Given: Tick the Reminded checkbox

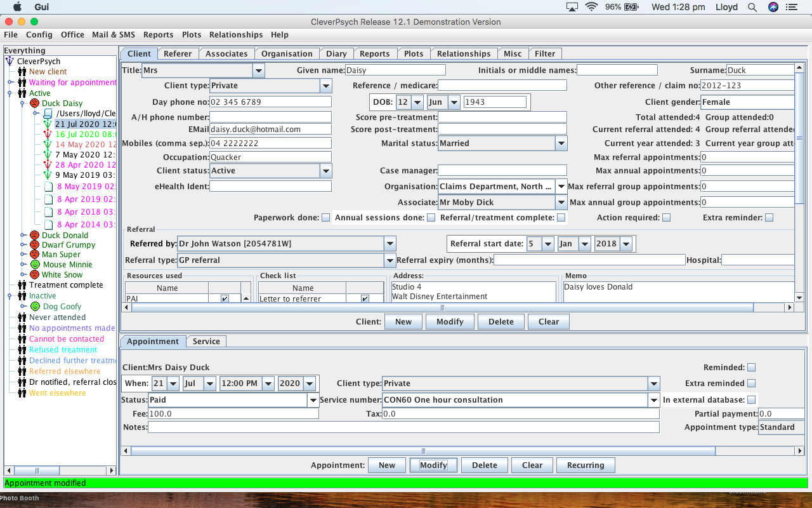Looking at the screenshot, I should [751, 368].
